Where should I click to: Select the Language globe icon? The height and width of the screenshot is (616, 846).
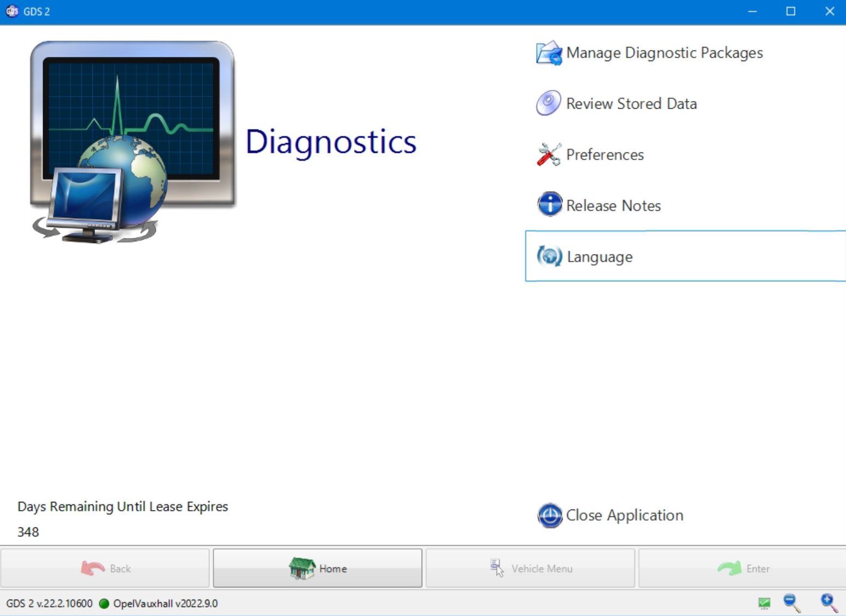pyautogui.click(x=549, y=256)
